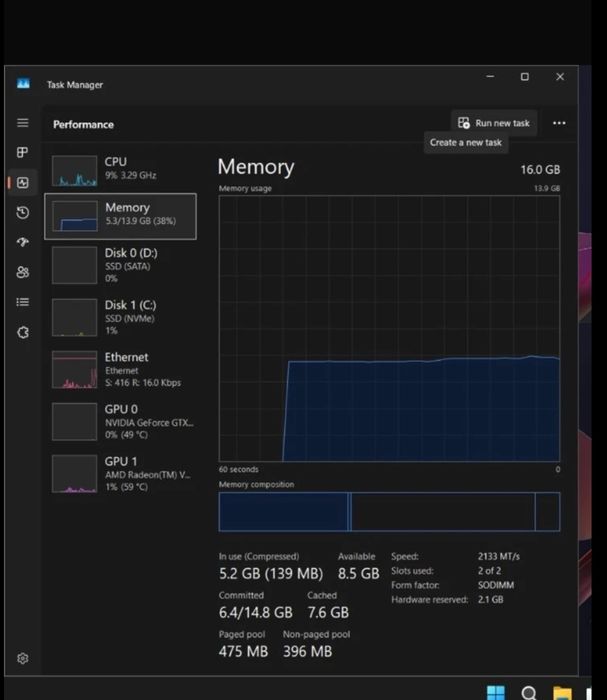The image size is (607, 700).
Task: Click the Hardware reserved 2.1 GB value
Action: coord(491,599)
